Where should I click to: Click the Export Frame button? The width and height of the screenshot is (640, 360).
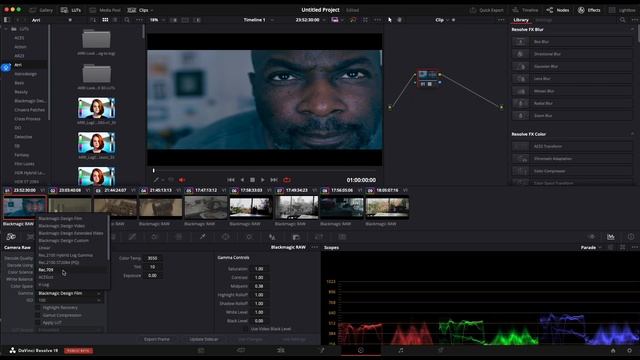(157, 339)
